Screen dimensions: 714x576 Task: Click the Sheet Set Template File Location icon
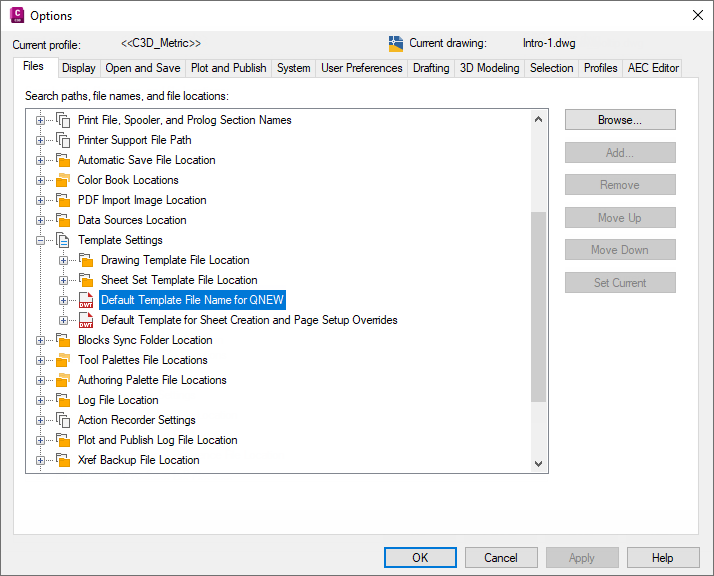[86, 280]
